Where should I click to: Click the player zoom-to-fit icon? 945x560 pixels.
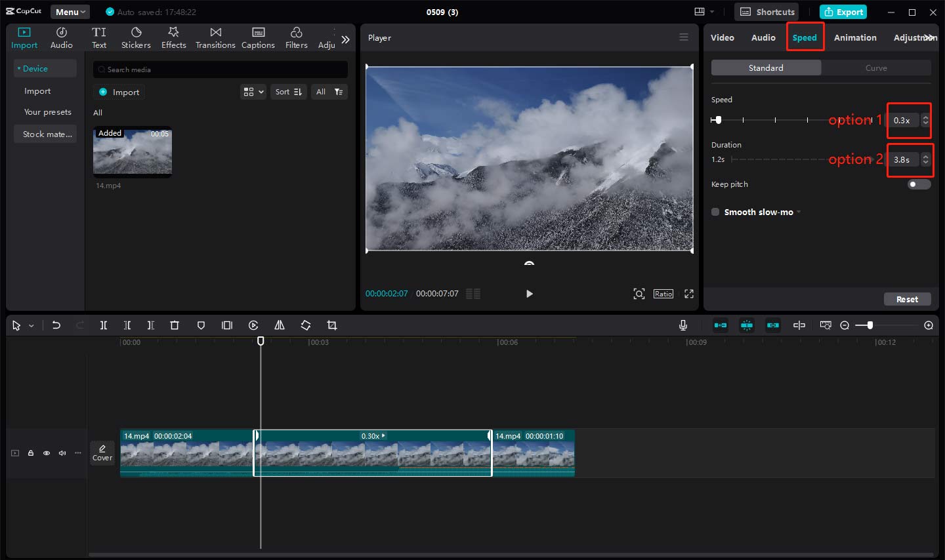pos(639,294)
